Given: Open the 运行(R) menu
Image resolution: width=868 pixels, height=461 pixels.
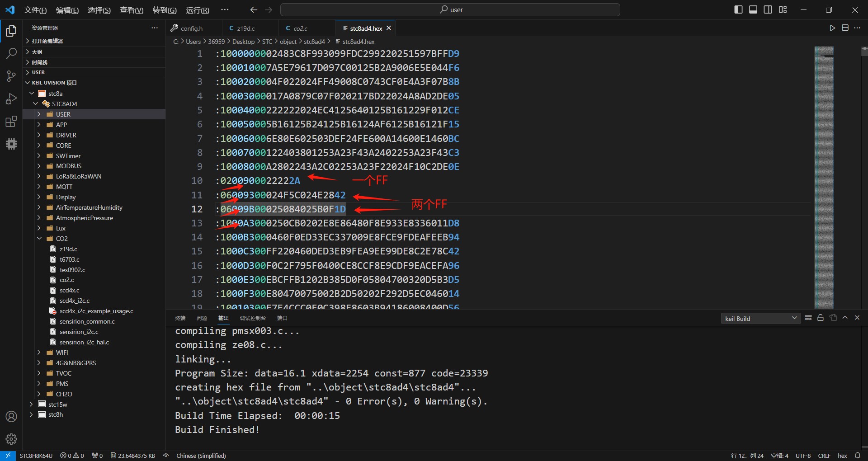Looking at the screenshot, I should point(198,10).
